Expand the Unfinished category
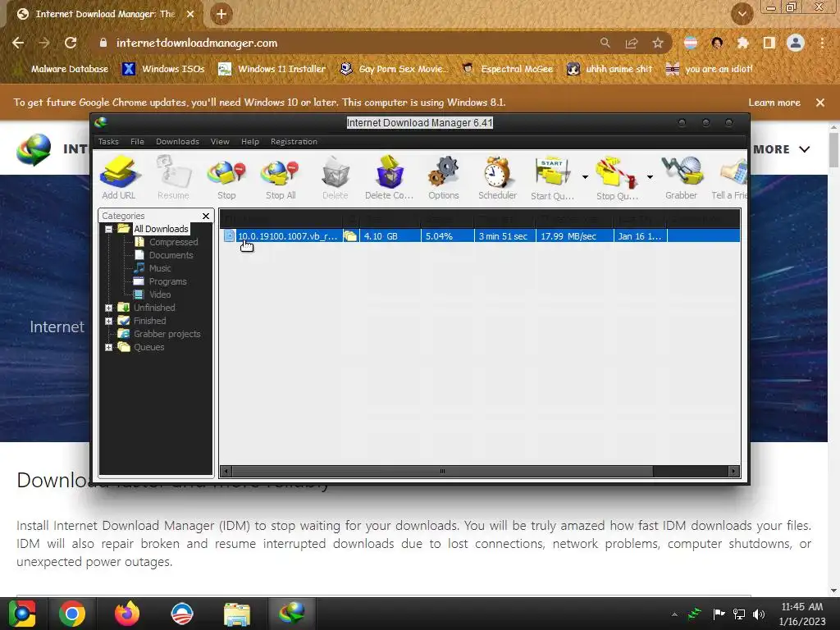The height and width of the screenshot is (630, 840). pyautogui.click(x=109, y=308)
